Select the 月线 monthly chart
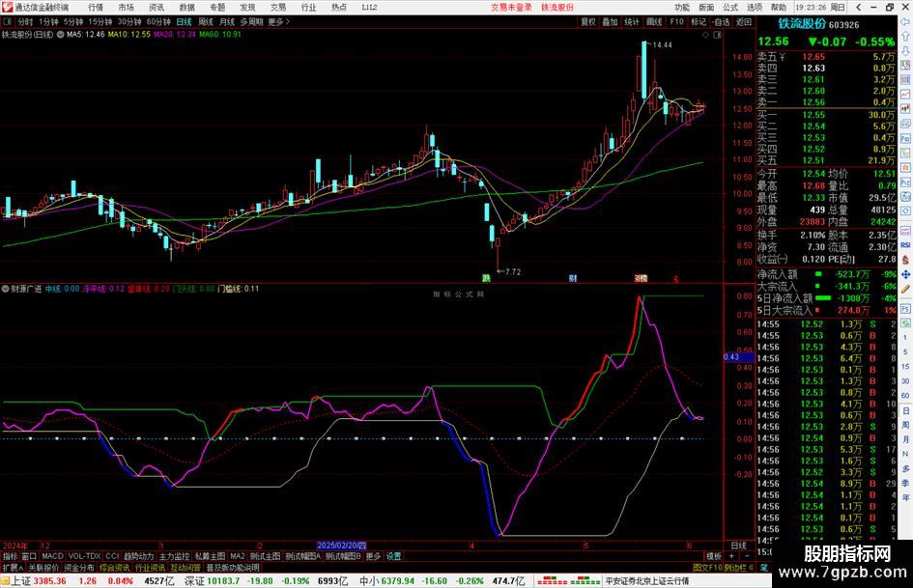 [x=227, y=21]
